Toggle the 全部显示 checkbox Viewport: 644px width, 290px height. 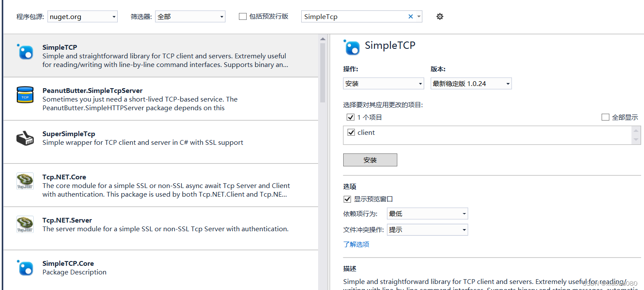[605, 117]
